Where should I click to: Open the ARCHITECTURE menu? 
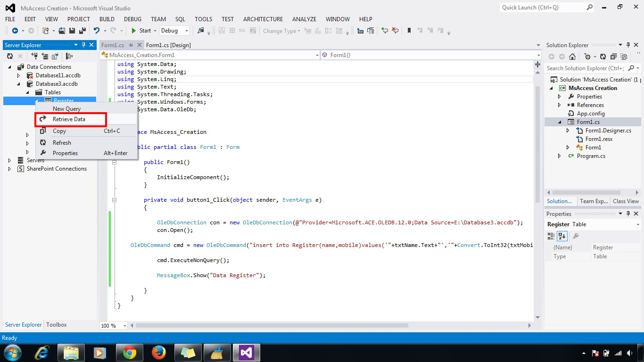[263, 19]
